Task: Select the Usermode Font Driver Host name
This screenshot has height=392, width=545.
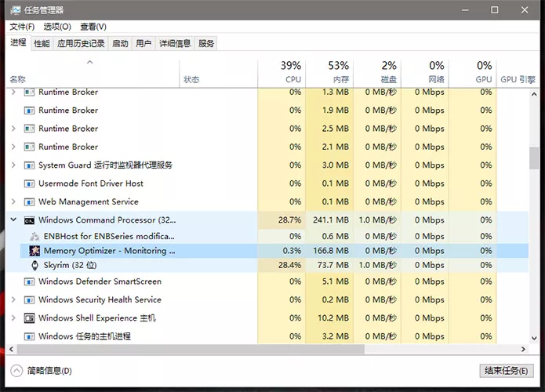Action: click(91, 183)
